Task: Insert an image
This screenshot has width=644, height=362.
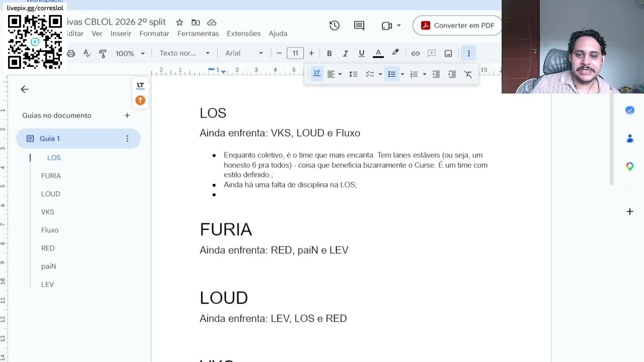Action: coord(448,53)
